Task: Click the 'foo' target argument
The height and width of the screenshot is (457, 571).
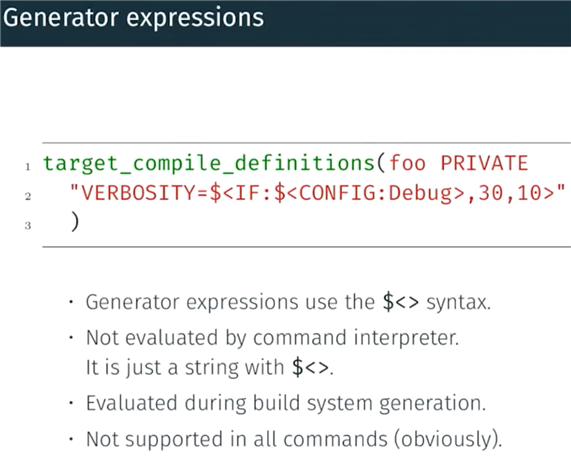Action: (407, 163)
